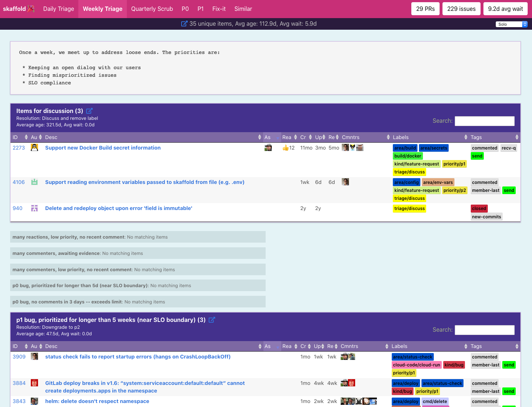Click the 9.2d avg wait button
532x407 pixels.
click(506, 9)
